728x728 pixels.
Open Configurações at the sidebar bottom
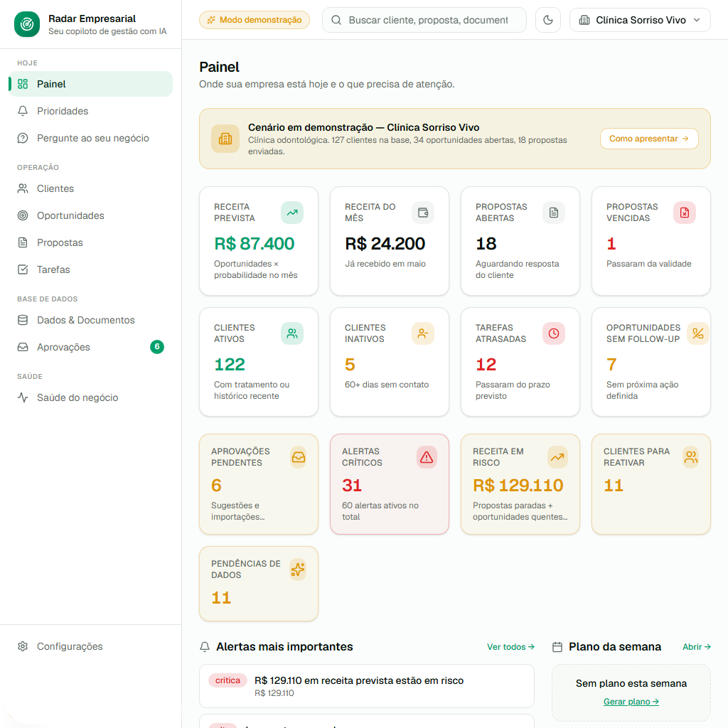tap(90, 646)
